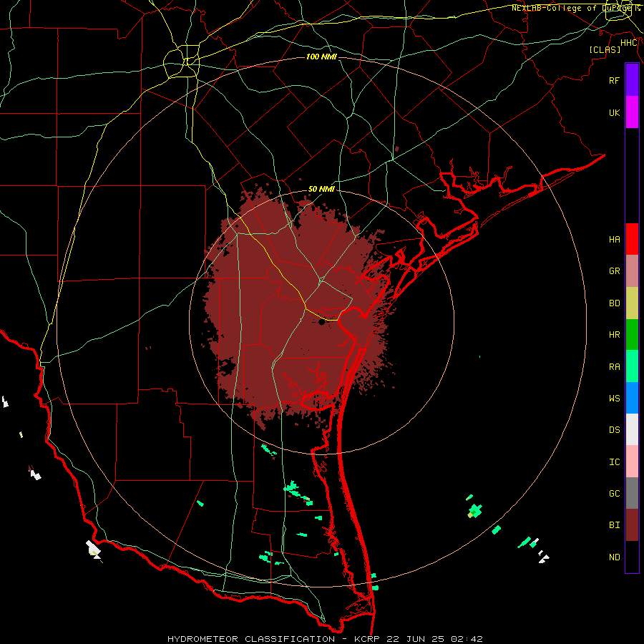
Task: Click the '[CLAS]' legend header text
Action: (x=605, y=49)
